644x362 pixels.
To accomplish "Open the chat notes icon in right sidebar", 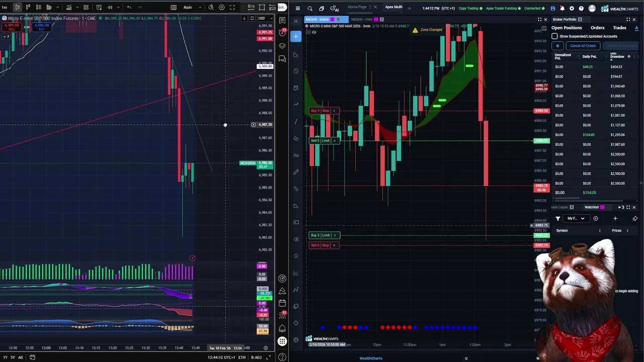I will click(x=282, y=59).
